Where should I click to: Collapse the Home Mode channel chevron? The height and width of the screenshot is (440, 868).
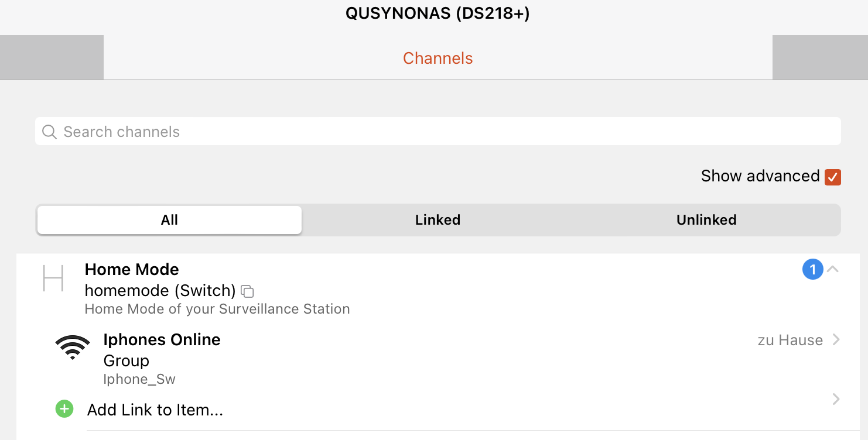point(833,269)
